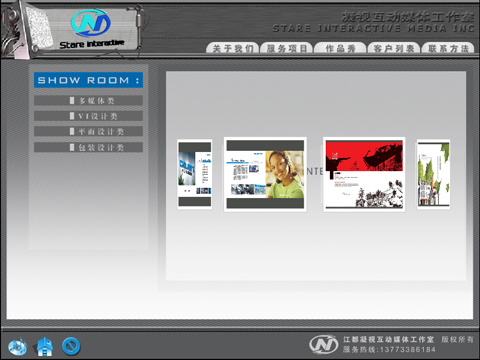Open the 客户列表 tab
This screenshot has height=360, width=480.
coord(394,48)
